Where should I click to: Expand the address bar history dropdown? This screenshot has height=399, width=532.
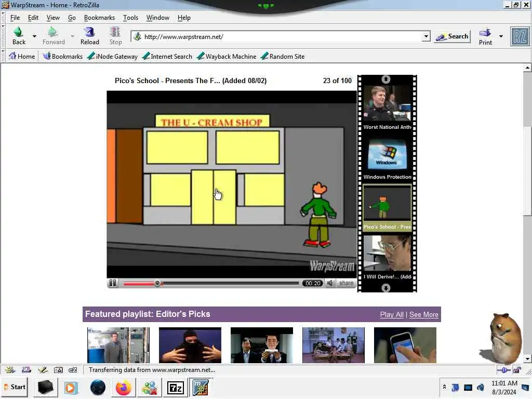tap(426, 36)
